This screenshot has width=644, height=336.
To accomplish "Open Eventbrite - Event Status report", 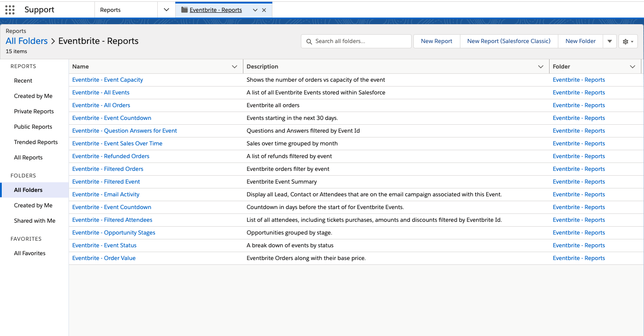I will pos(105,246).
